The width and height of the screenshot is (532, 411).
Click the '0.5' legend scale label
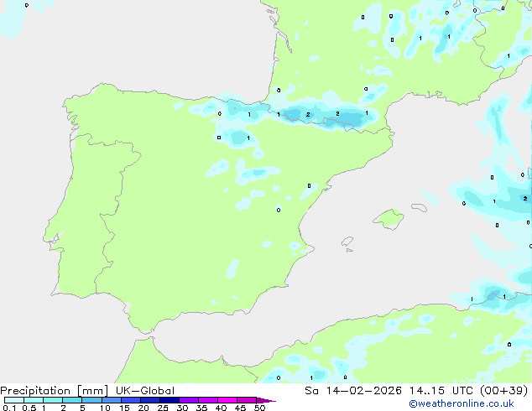[x=29, y=408]
